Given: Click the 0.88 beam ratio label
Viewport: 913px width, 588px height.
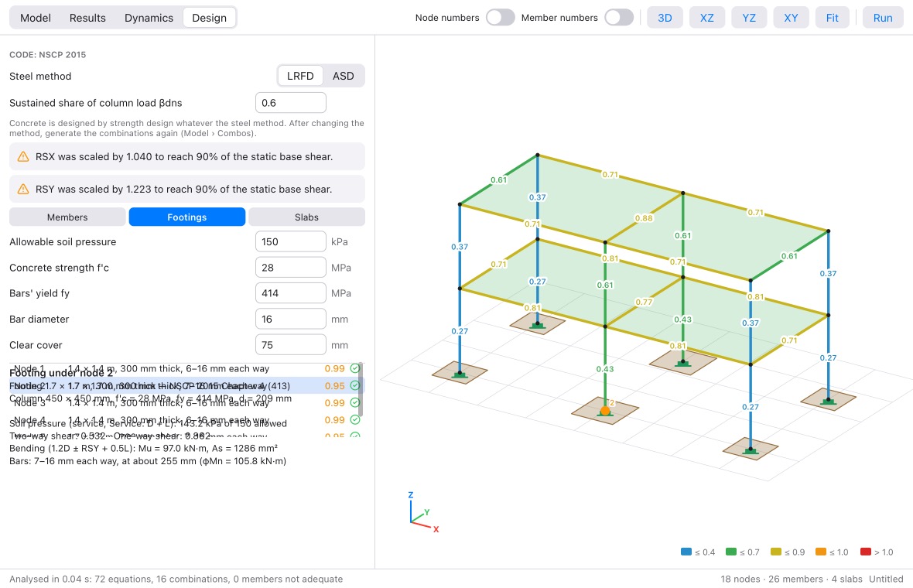Looking at the screenshot, I should 644,218.
